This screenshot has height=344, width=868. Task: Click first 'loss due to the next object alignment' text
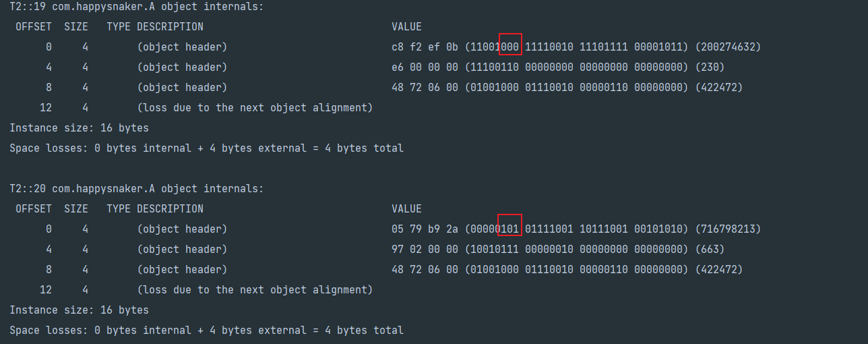(x=255, y=108)
